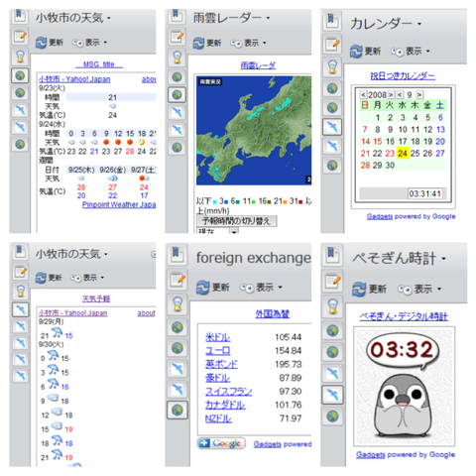The height and width of the screenshot is (476, 476).
Task: Open the ユーロ currency link
Action: (218, 351)
